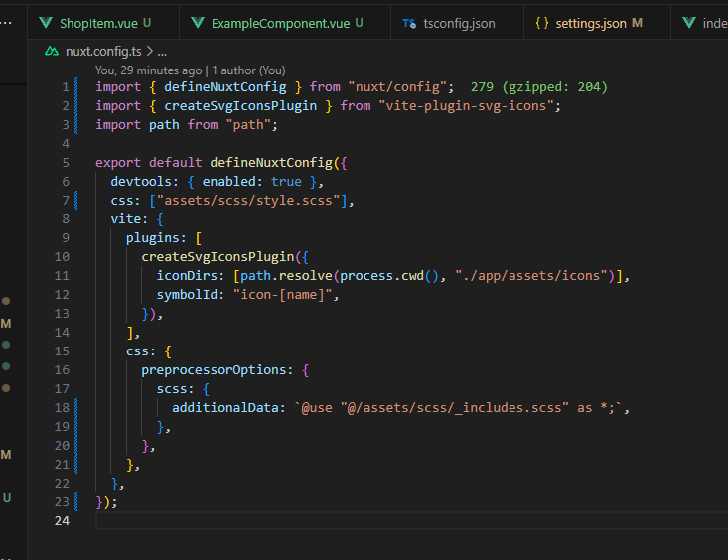728x560 pixels.
Task: Click empty line 24 in editor
Action: 411,521
